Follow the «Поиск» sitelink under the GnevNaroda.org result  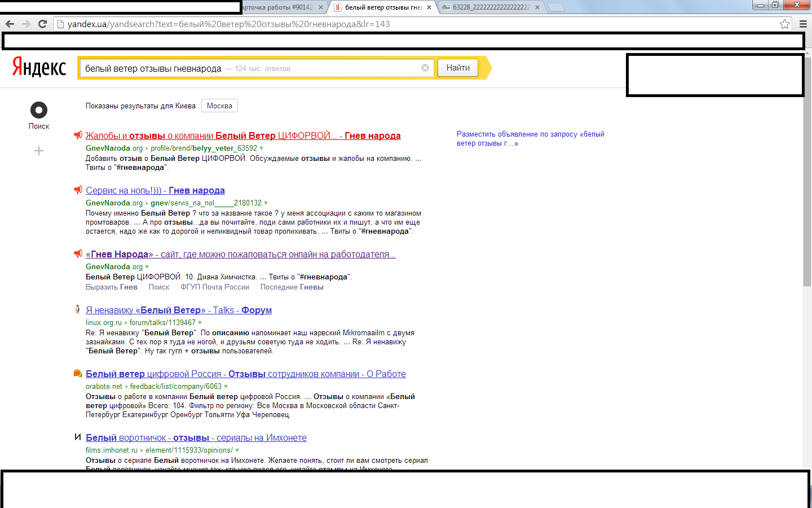click(159, 287)
